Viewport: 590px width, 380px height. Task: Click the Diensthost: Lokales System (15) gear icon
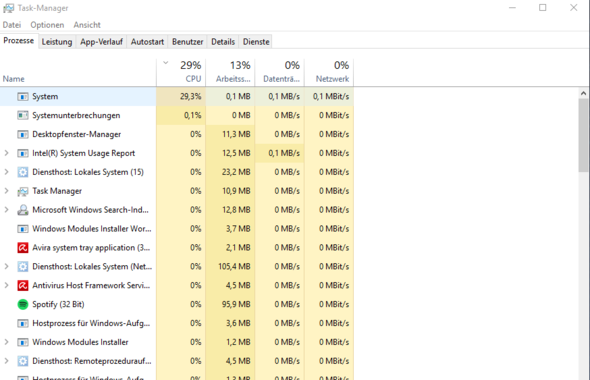click(23, 172)
